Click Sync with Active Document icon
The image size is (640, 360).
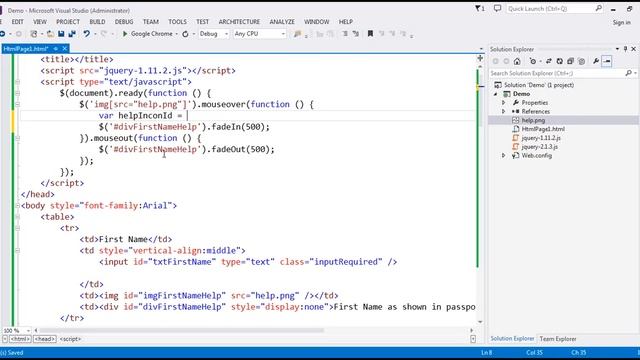pyautogui.click(x=549, y=61)
